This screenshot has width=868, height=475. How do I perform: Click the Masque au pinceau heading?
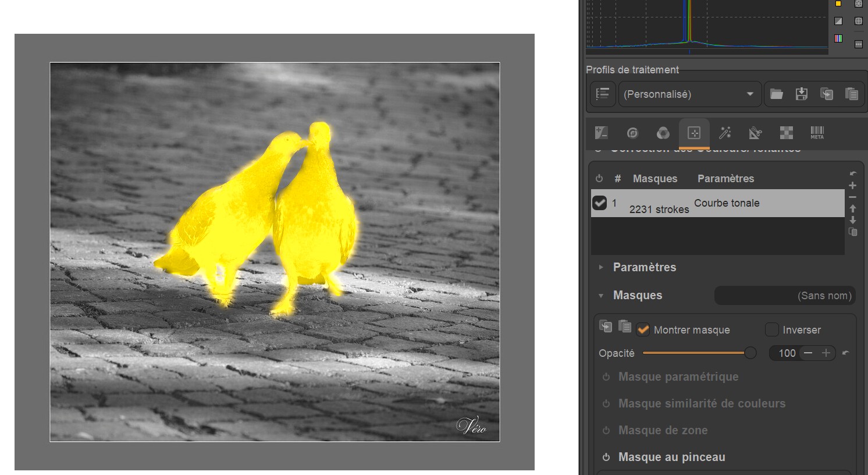671,457
